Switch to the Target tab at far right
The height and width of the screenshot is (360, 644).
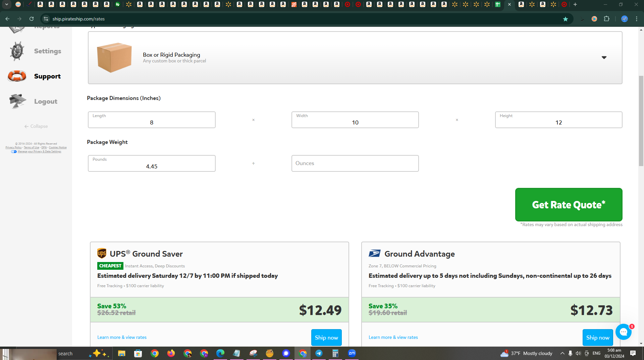tap(564, 4)
